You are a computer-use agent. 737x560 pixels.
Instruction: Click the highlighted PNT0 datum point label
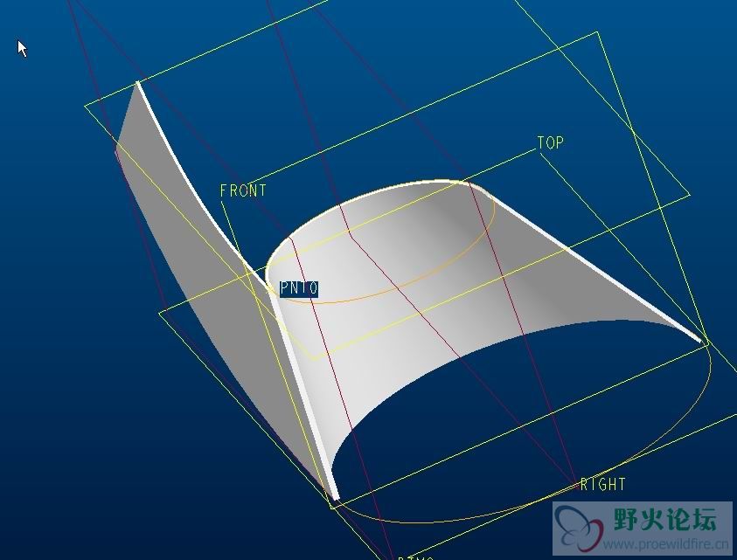pos(299,288)
